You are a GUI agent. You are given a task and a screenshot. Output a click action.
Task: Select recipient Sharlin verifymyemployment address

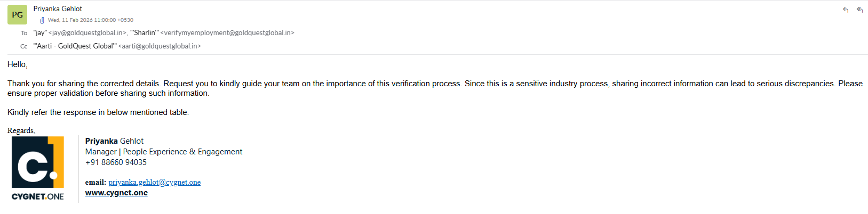coord(212,33)
